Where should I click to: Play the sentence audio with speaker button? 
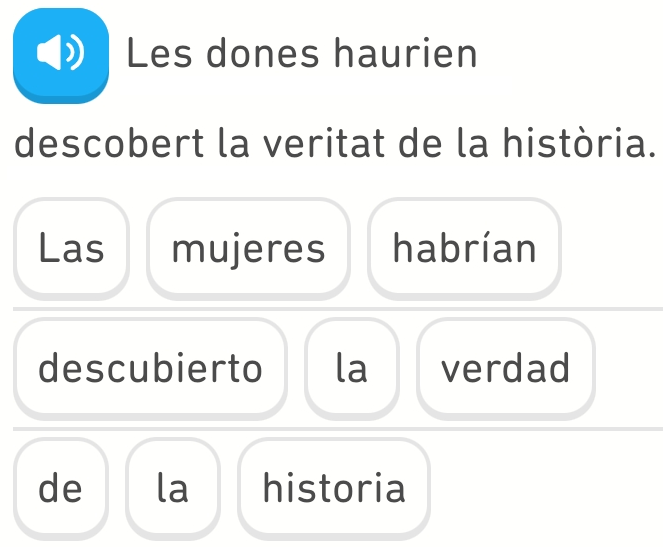click(x=59, y=54)
